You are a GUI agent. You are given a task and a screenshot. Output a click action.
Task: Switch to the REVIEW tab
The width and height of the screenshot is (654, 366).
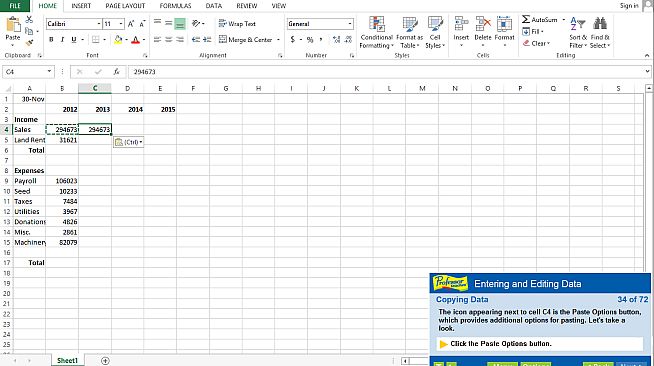(x=247, y=6)
